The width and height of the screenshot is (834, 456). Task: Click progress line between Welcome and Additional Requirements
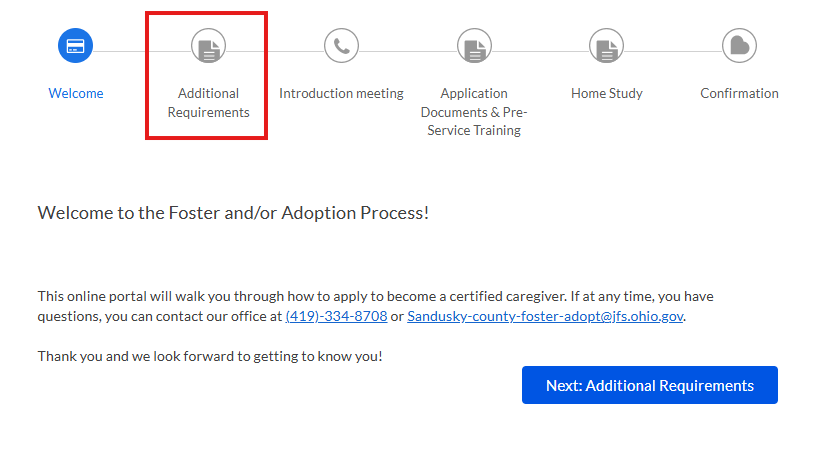(142, 50)
